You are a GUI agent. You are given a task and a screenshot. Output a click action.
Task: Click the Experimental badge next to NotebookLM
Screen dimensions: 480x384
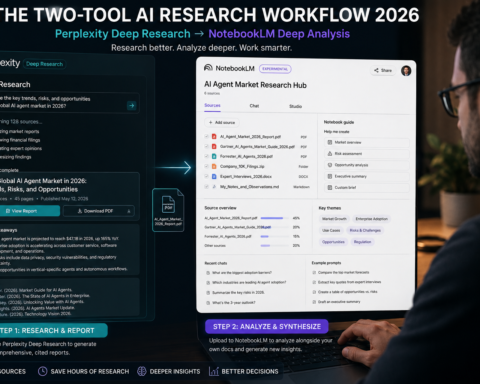tap(275, 69)
